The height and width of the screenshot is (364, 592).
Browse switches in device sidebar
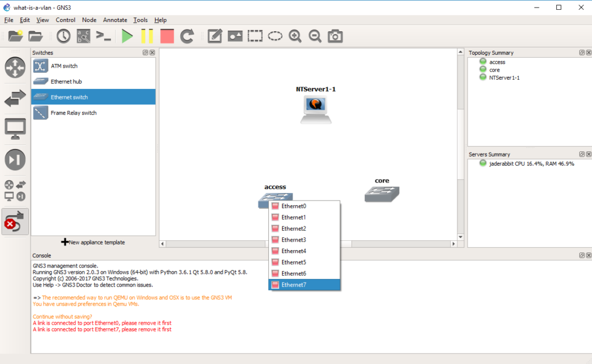15,98
